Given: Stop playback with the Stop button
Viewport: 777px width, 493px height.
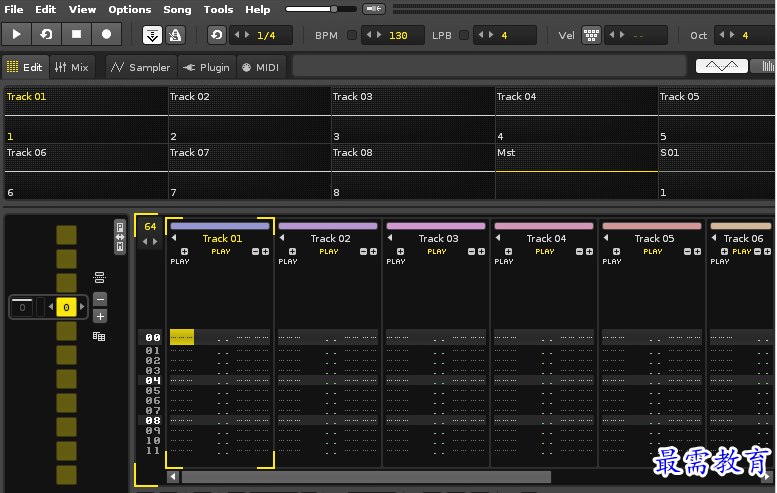Looking at the screenshot, I should [76, 35].
